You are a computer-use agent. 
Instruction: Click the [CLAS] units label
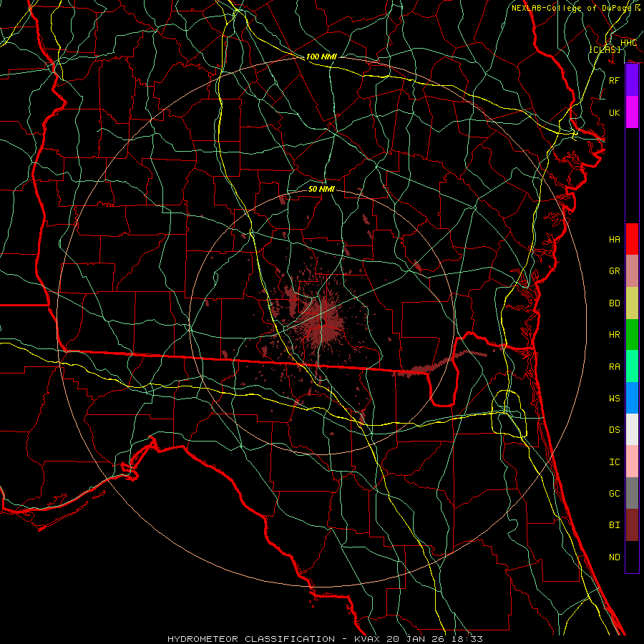point(605,49)
